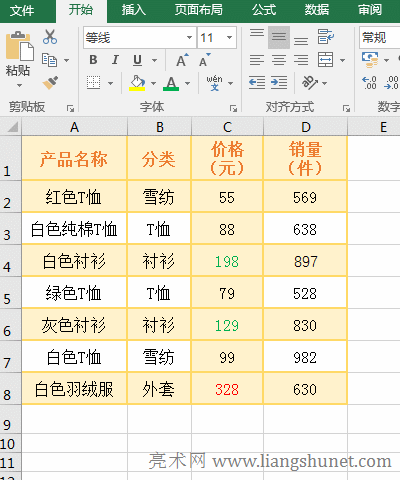Image resolution: width=400 pixels, height=480 pixels.
Task: Switch to the 数据 tab
Action: 317,10
